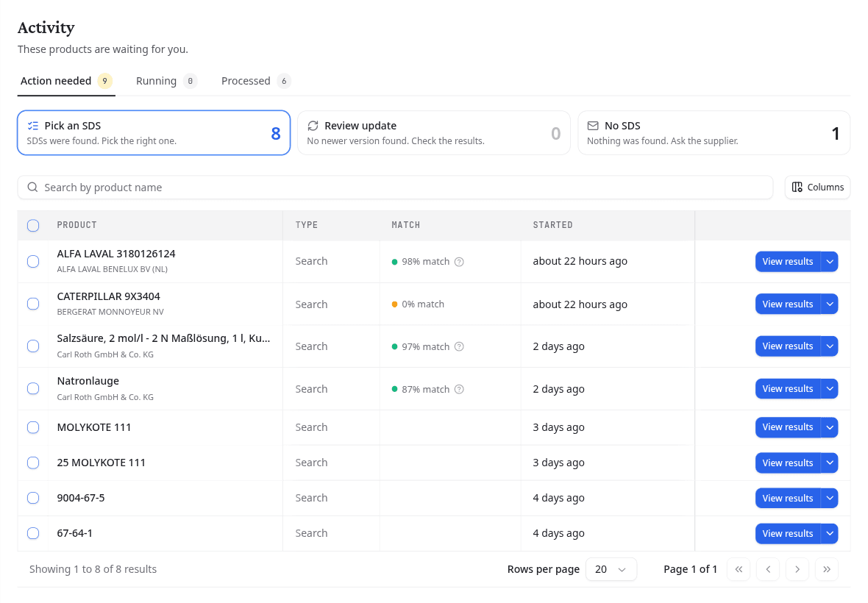Jump to the last page
Viewport: 868px width, 603px height.
coord(827,569)
